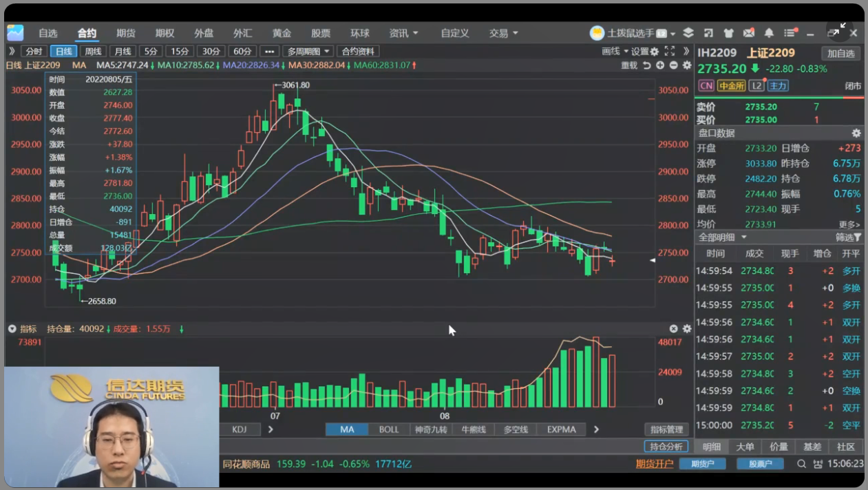Switch chart period to 周线
Image resolution: width=868 pixels, height=490 pixels.
[93, 52]
